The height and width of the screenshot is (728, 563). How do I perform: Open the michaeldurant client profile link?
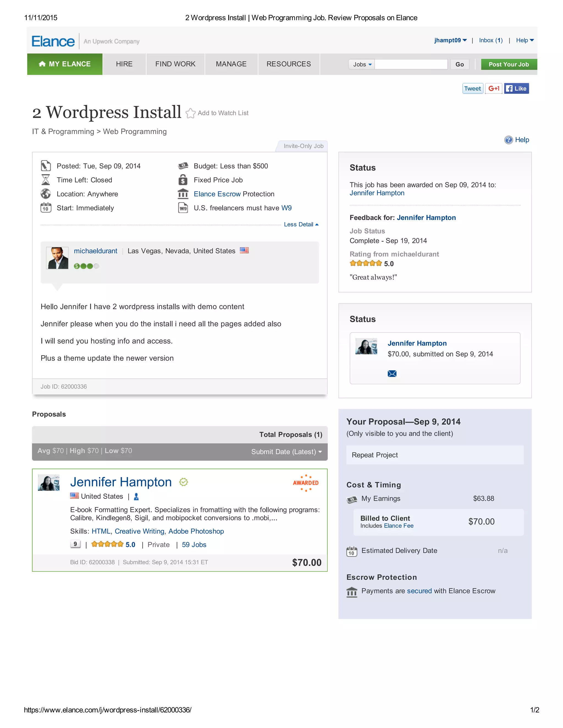pos(95,251)
